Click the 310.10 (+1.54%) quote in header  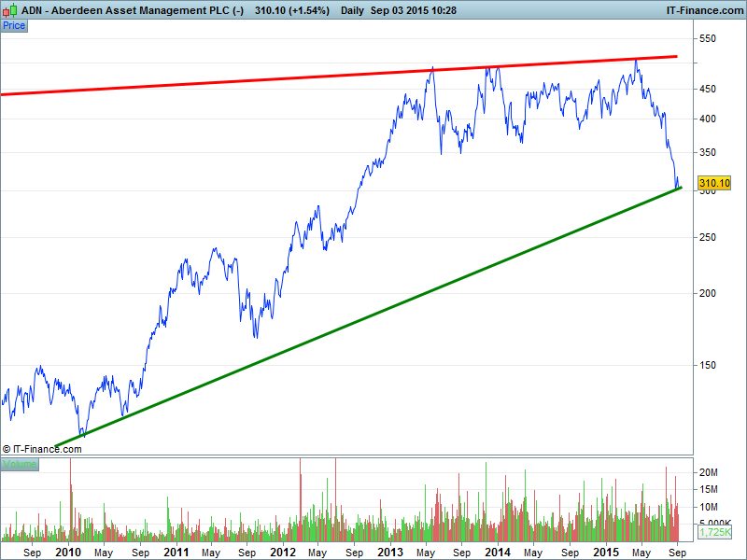click(x=291, y=9)
